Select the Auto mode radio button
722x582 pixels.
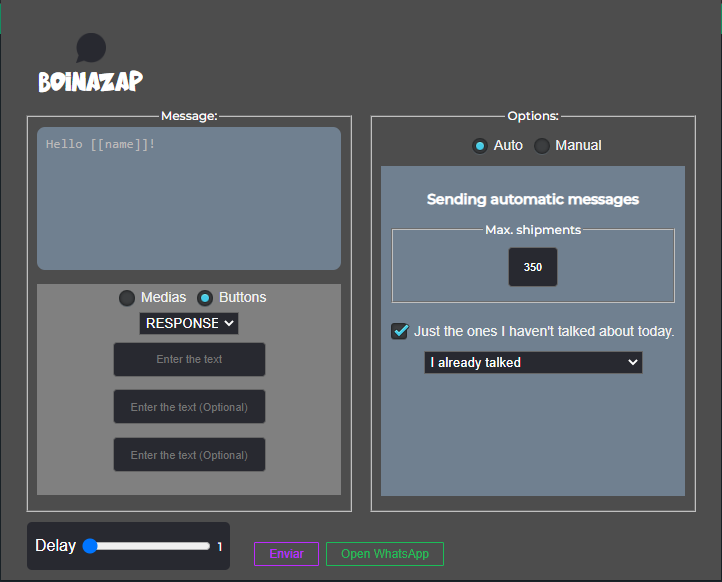480,146
